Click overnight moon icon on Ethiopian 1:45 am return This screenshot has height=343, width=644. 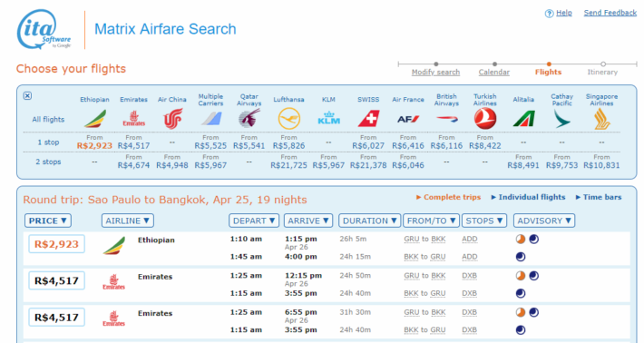coord(521,257)
